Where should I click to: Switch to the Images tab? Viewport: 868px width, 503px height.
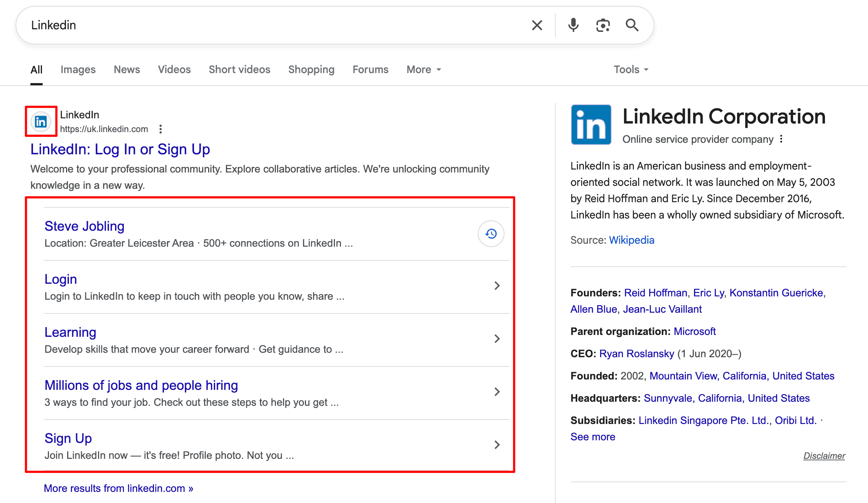pos(78,70)
